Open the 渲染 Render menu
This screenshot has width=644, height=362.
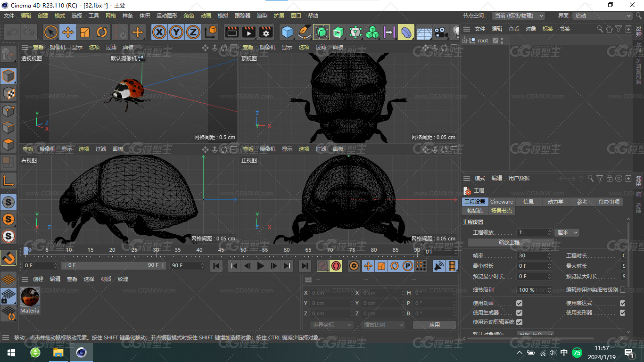[262, 16]
